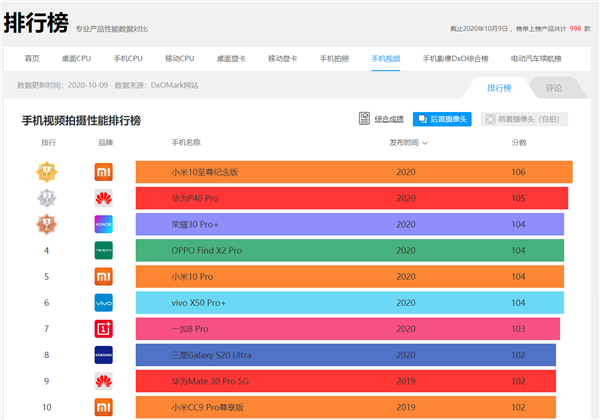This screenshot has width=600, height=420.
Task: Click the OPPO brand logo in row 4
Action: click(x=104, y=250)
